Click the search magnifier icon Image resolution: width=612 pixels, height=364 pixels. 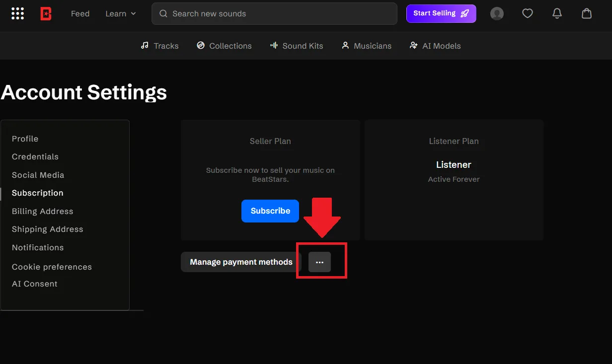click(x=163, y=13)
